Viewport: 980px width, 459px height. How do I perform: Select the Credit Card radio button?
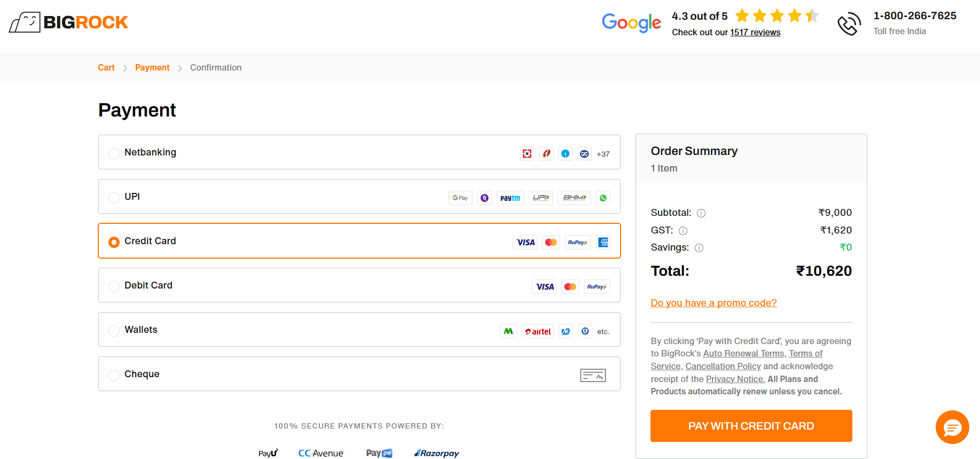(x=114, y=243)
